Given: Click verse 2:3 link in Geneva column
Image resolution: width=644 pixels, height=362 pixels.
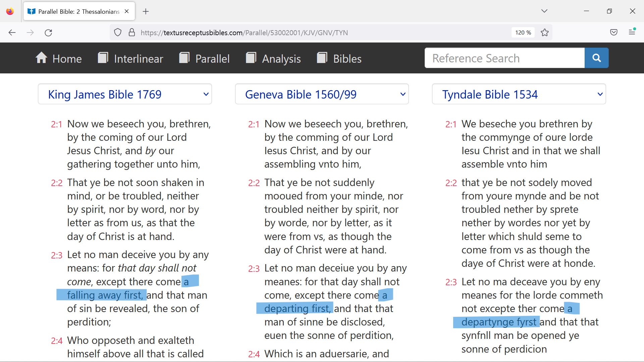Looking at the screenshot, I should [x=254, y=269].
